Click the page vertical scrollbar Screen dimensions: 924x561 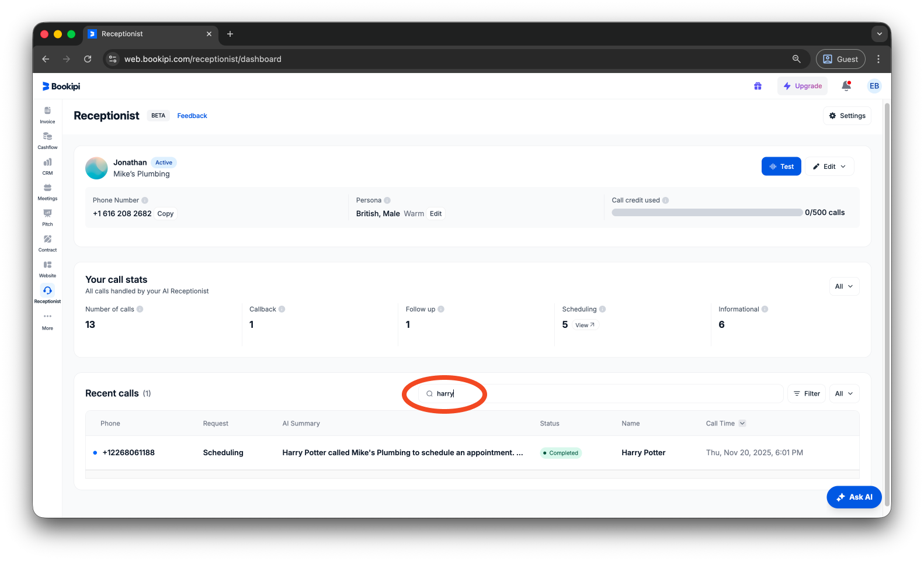[887, 304]
